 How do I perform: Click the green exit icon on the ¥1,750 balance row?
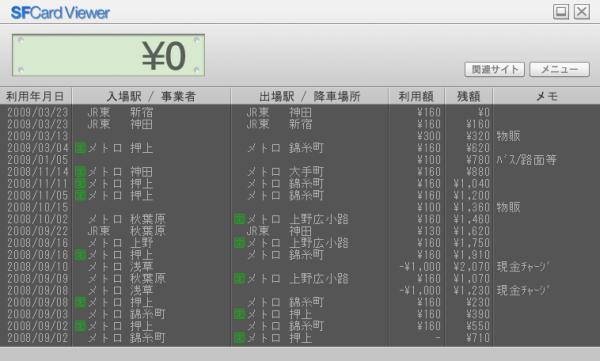[x=240, y=243]
